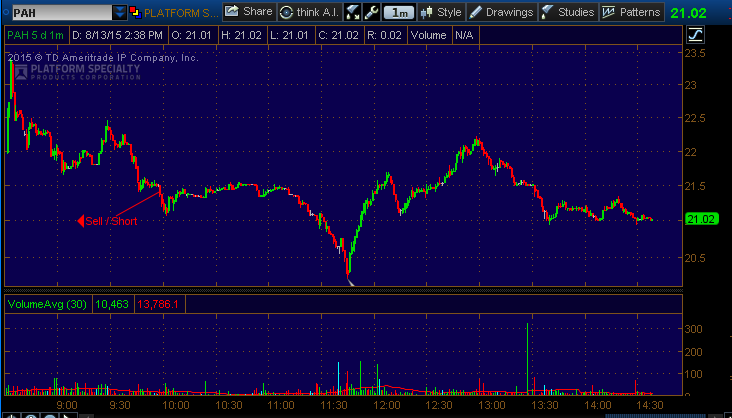
Task: Click the high value H: 21.02
Action: pos(241,35)
